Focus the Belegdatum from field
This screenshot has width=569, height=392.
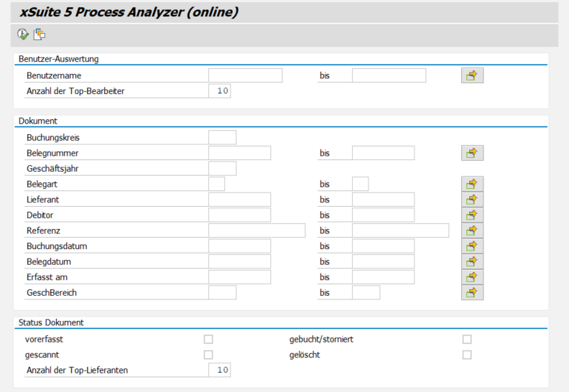pyautogui.click(x=239, y=261)
